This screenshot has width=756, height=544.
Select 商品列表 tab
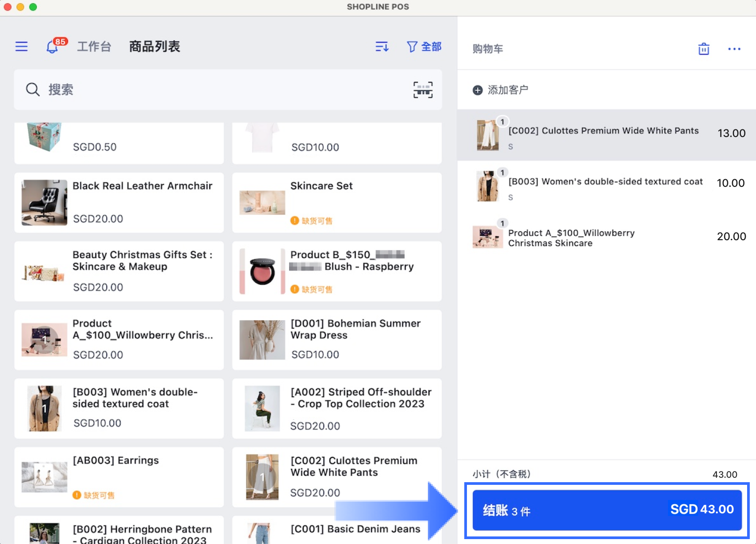point(154,46)
